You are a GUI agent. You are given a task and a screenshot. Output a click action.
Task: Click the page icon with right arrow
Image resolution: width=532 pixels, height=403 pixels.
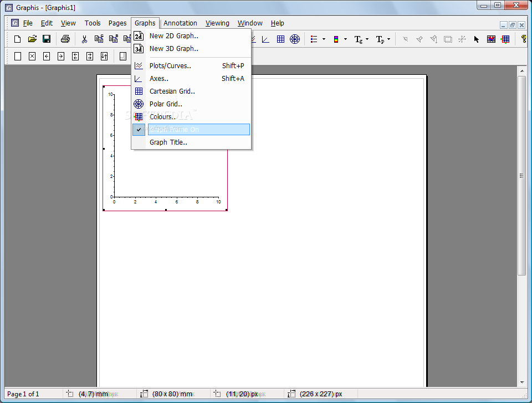[61, 57]
